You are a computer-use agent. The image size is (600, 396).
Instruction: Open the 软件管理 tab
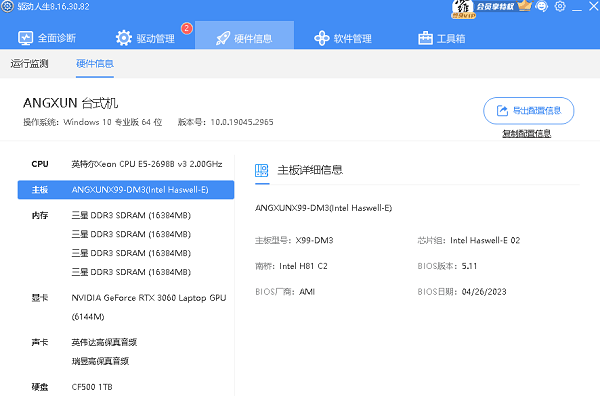coord(342,38)
